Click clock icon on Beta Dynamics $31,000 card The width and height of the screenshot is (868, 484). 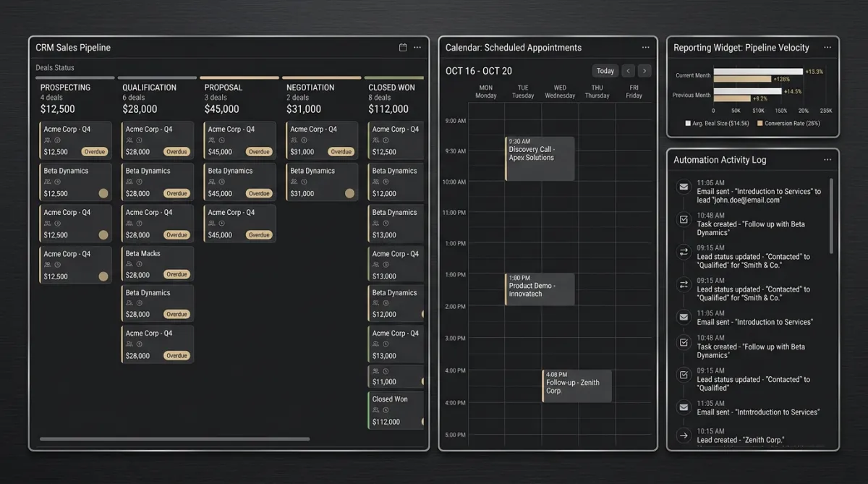pyautogui.click(x=304, y=182)
